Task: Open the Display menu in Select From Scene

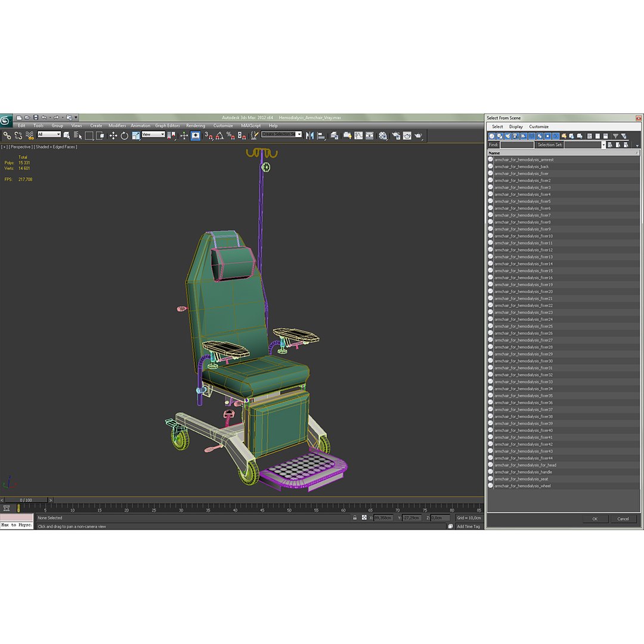Action: click(x=516, y=126)
